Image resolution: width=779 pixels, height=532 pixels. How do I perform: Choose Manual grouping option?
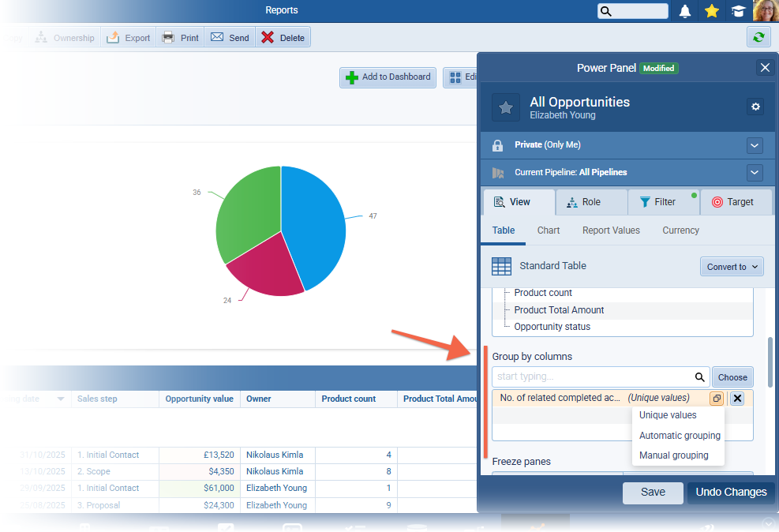click(x=673, y=455)
